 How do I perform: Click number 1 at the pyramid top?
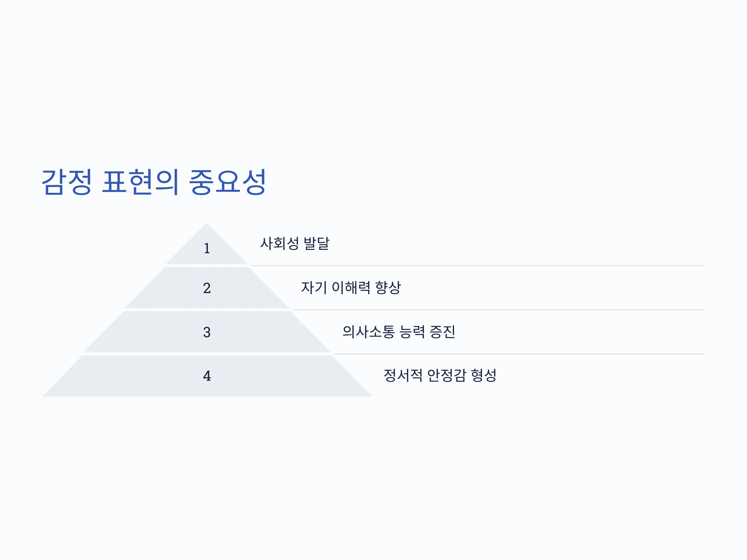click(x=207, y=249)
